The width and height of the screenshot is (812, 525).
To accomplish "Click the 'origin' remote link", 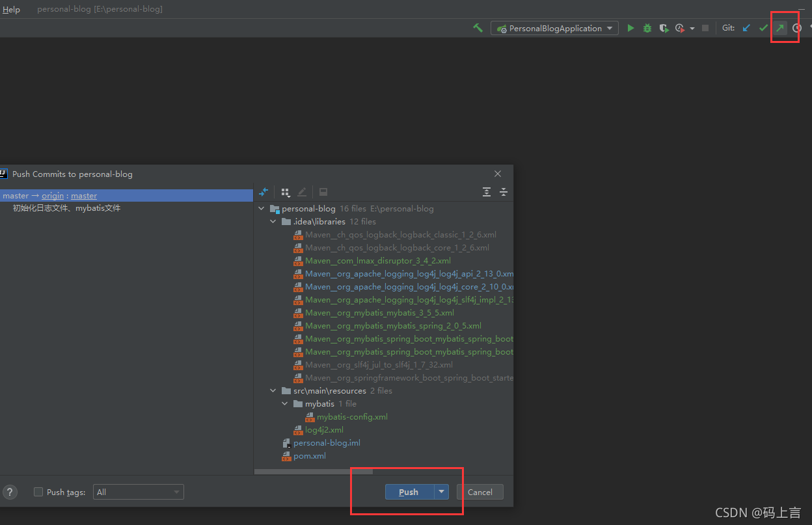I will [x=53, y=195].
